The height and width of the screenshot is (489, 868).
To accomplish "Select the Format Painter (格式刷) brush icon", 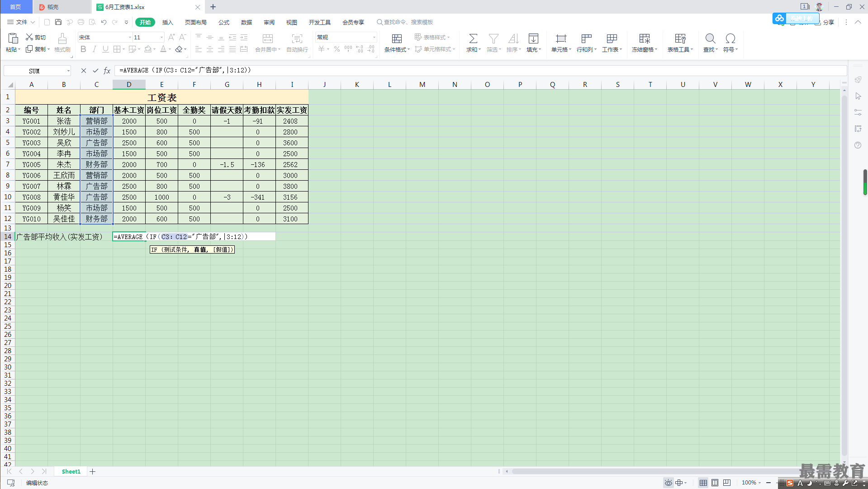I will point(62,38).
